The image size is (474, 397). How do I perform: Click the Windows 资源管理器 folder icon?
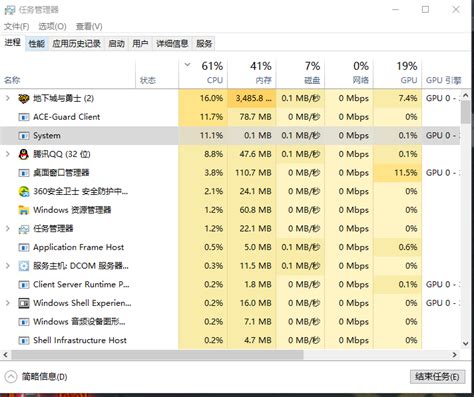tap(24, 210)
